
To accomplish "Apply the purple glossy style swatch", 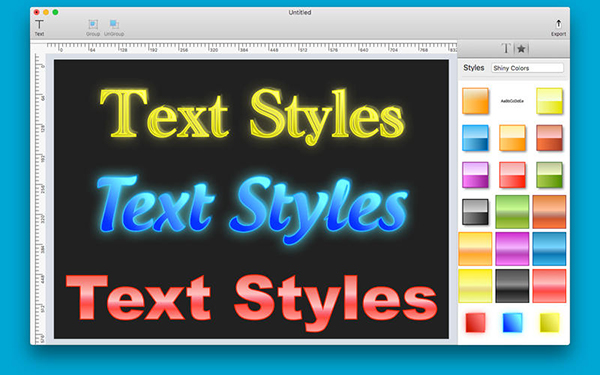I will 475,175.
